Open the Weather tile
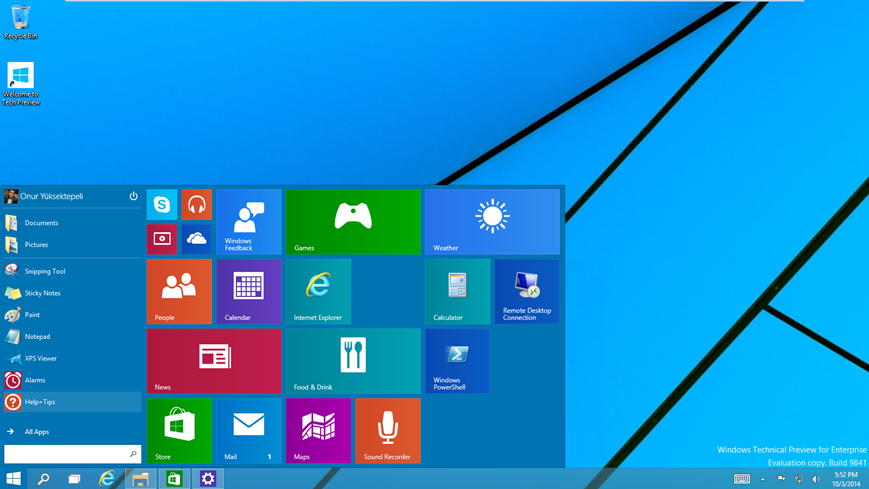This screenshot has width=869, height=489. 492,222
